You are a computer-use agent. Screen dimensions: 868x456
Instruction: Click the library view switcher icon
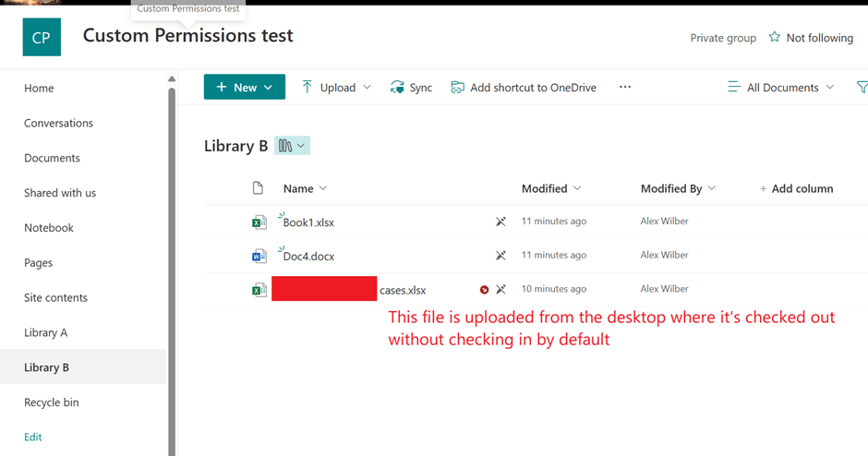(x=285, y=146)
